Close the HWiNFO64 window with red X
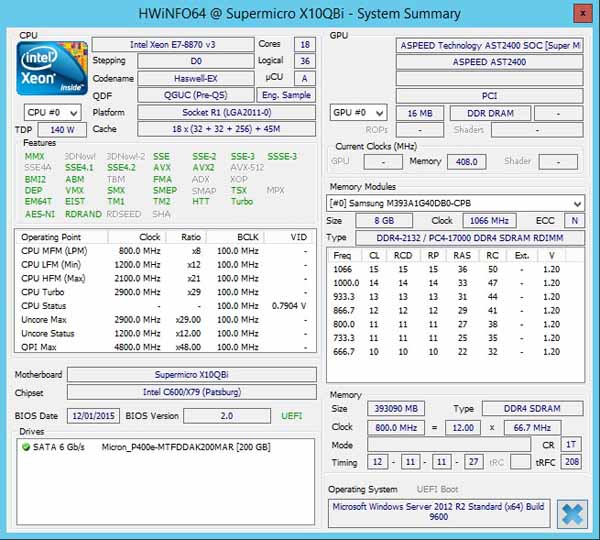 (x=580, y=14)
